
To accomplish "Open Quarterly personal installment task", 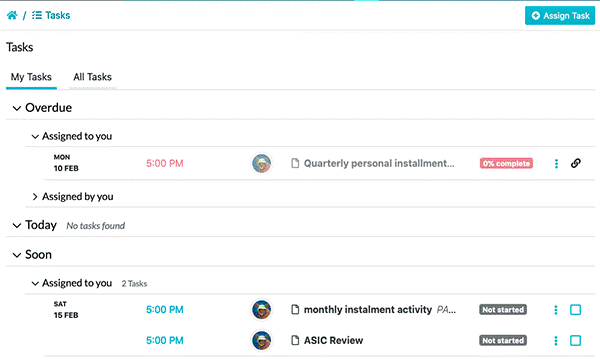I will coord(379,163).
